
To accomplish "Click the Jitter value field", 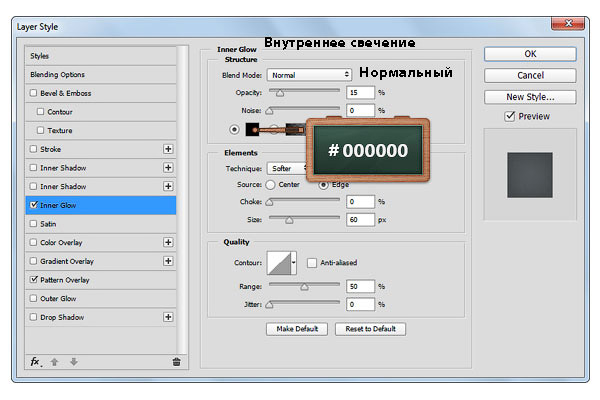I will coord(360,304).
